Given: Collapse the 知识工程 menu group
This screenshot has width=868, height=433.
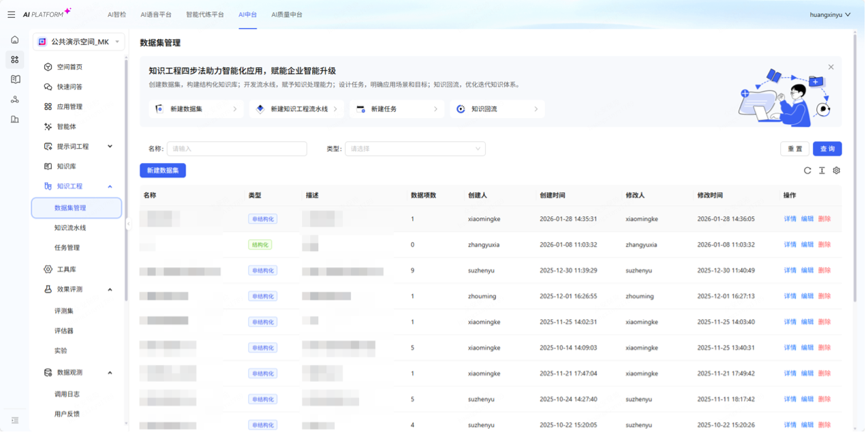Looking at the screenshot, I should (x=110, y=186).
